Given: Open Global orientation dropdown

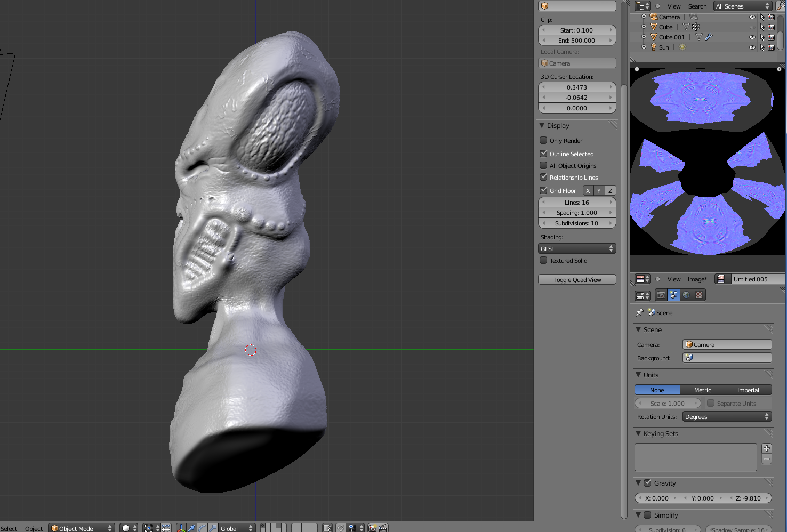Looking at the screenshot, I should tap(237, 528).
